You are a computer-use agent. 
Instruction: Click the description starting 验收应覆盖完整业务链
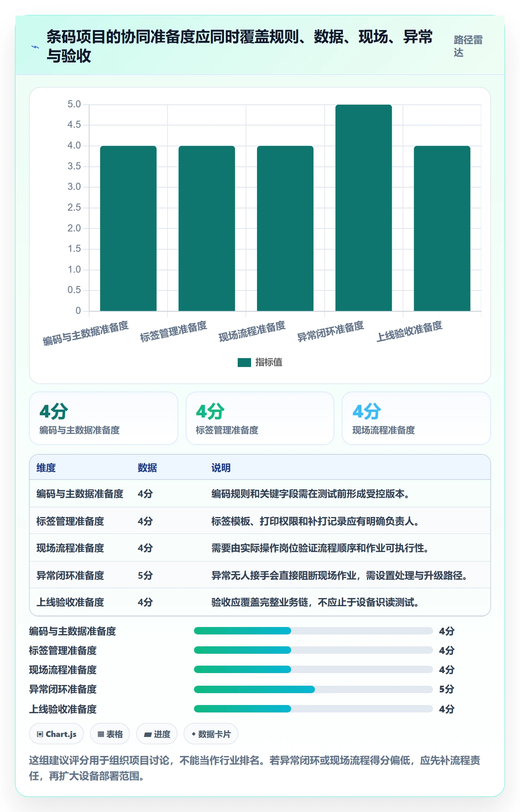(316, 602)
